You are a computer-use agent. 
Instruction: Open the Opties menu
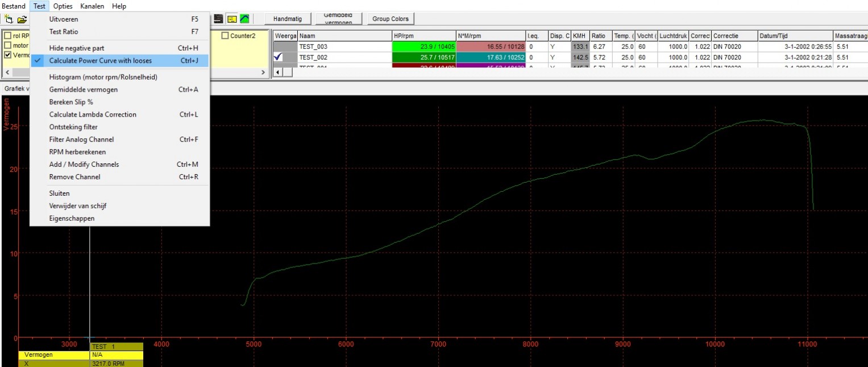pos(63,6)
